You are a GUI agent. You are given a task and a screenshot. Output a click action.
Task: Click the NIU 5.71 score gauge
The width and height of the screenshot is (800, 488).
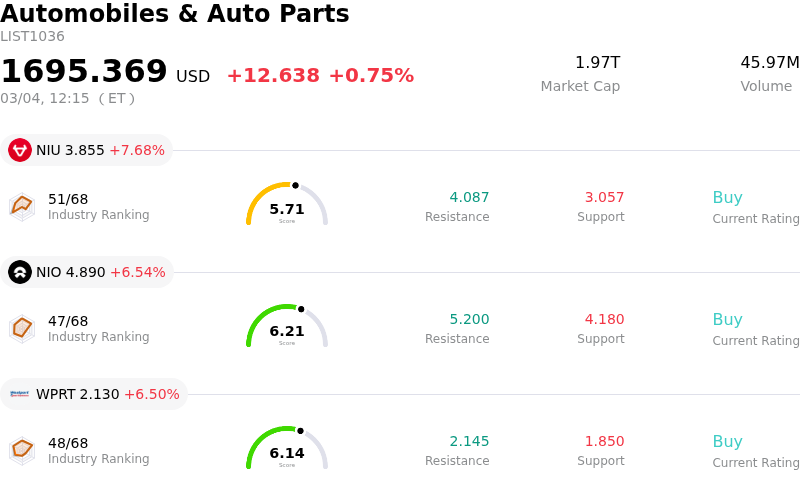click(287, 205)
